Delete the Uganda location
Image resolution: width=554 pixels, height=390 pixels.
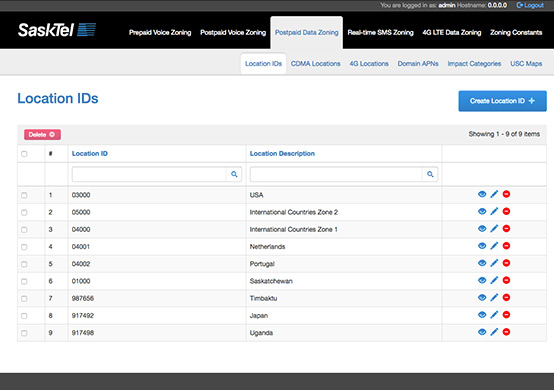click(506, 332)
